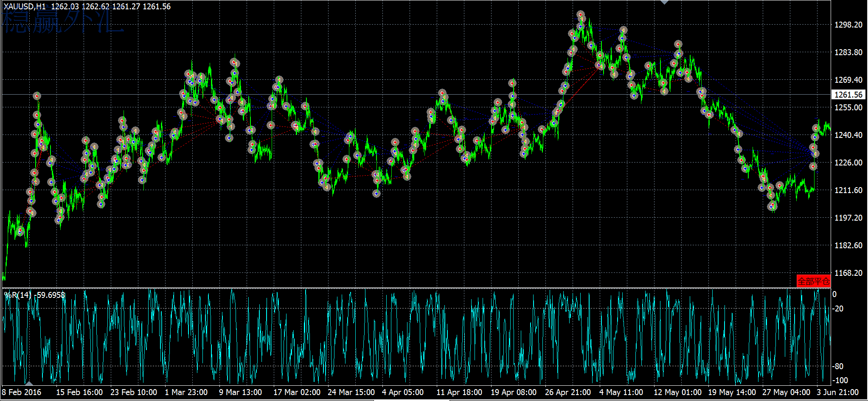868x401 pixels.
Task: Click the 1226.00 price axis label
Action: [x=848, y=163]
